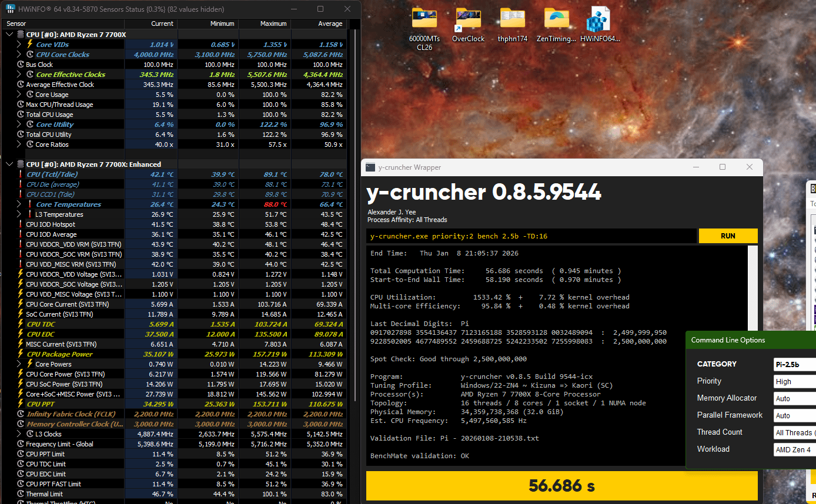Open the Priority dropdown showing High

(794, 381)
